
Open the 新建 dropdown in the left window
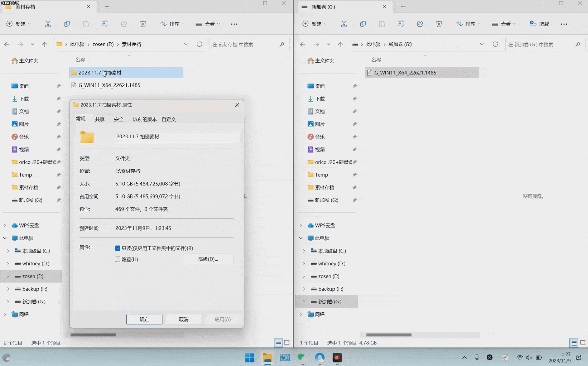19,24
